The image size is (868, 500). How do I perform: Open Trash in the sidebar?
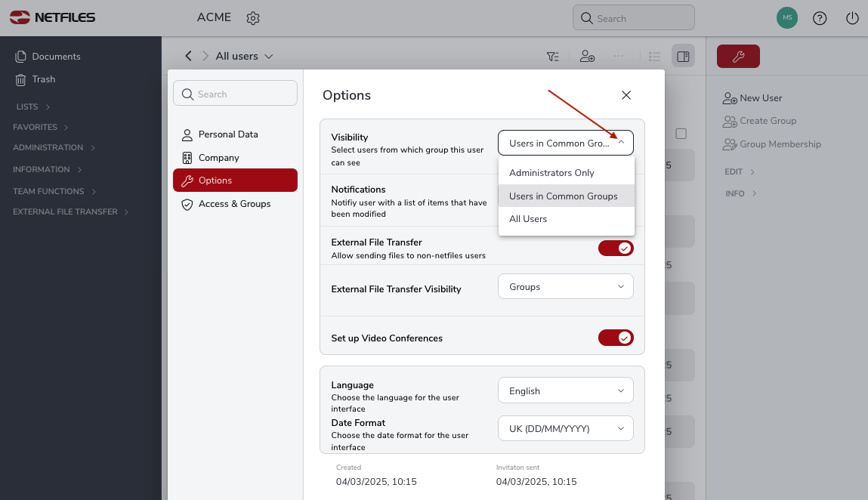click(43, 79)
